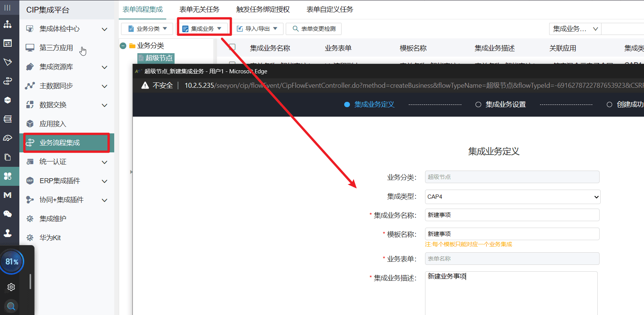Expand the 主数据同步 menu chevron

[x=105, y=86]
